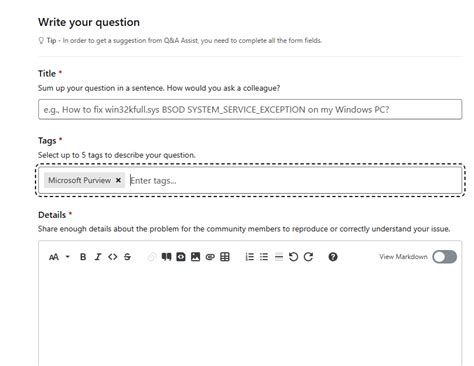This screenshot has height=366, width=474.
Task: Start a numbered list
Action: (x=249, y=257)
